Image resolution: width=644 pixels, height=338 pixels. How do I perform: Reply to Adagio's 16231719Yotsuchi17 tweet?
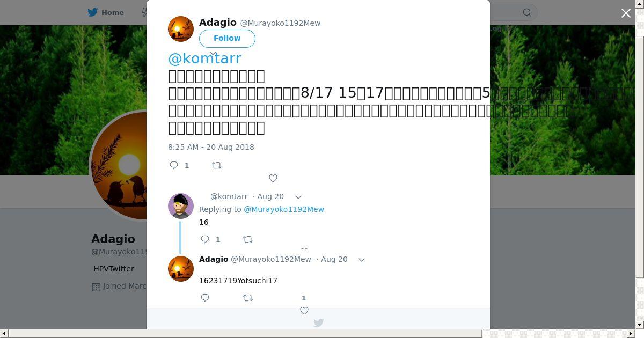(x=205, y=298)
